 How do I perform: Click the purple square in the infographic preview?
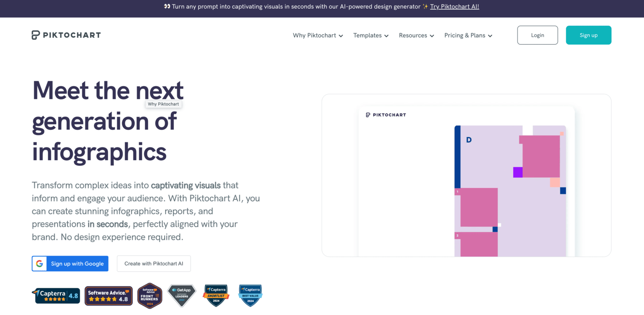click(518, 172)
